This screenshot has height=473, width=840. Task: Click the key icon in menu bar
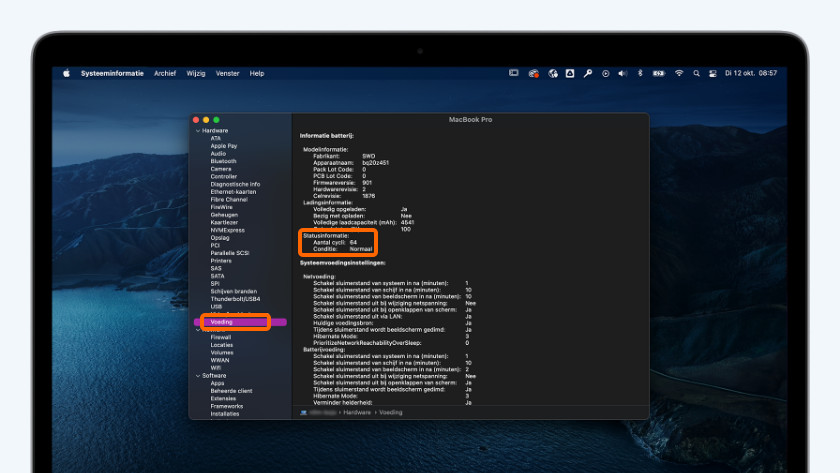click(588, 73)
